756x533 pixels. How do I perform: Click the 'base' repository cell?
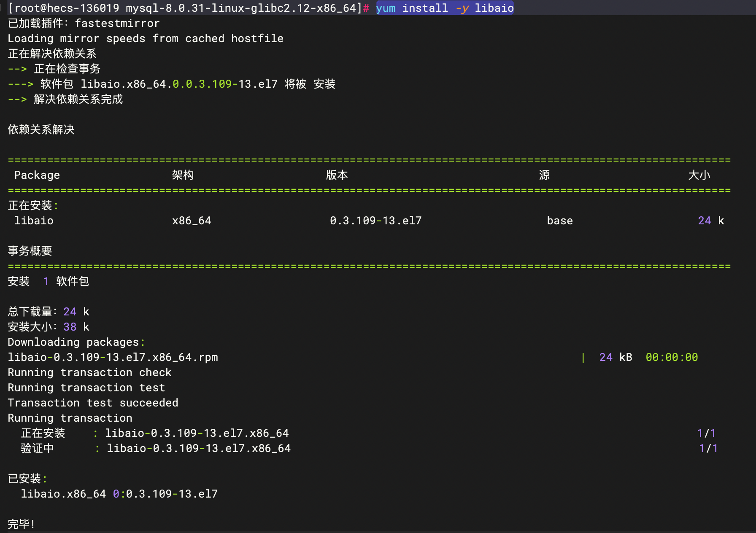[x=560, y=221]
